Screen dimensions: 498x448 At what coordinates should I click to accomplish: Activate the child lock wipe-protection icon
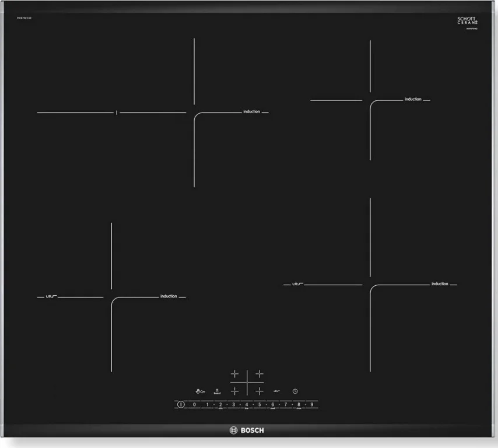click(200, 391)
